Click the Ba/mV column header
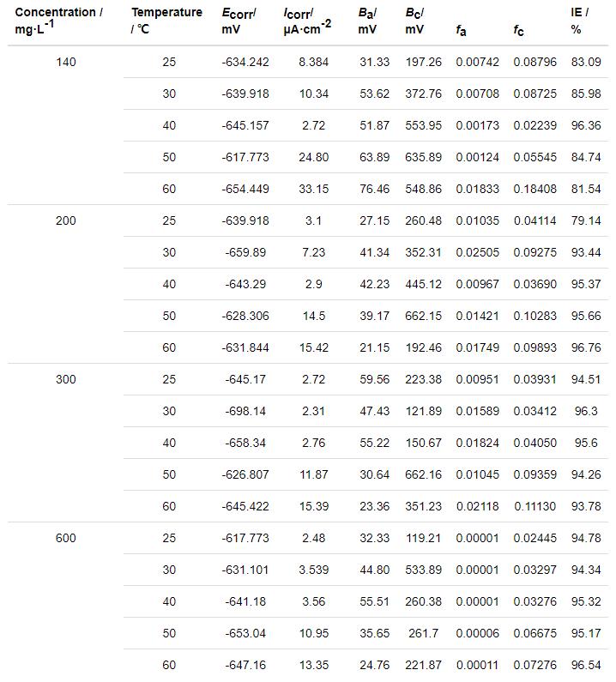Image resolution: width=616 pixels, height=682 pixels. pos(369,21)
